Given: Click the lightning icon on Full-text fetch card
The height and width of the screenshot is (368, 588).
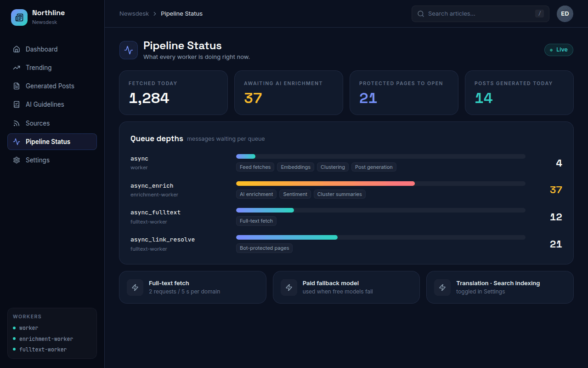Looking at the screenshot, I should click(x=135, y=287).
